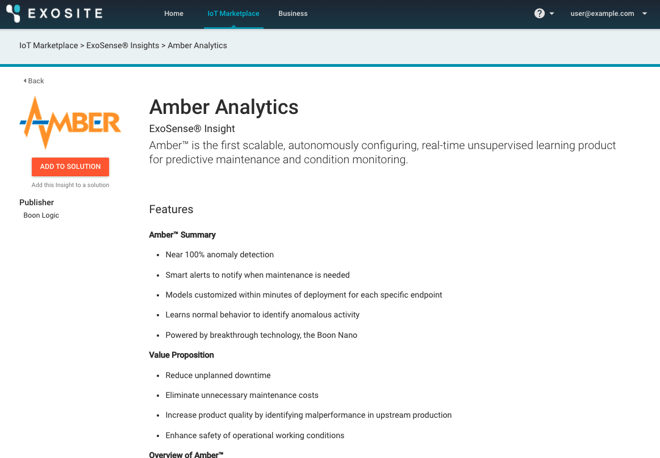Click the Amber logo image
Viewport: 660px width, 458px height.
[x=70, y=122]
